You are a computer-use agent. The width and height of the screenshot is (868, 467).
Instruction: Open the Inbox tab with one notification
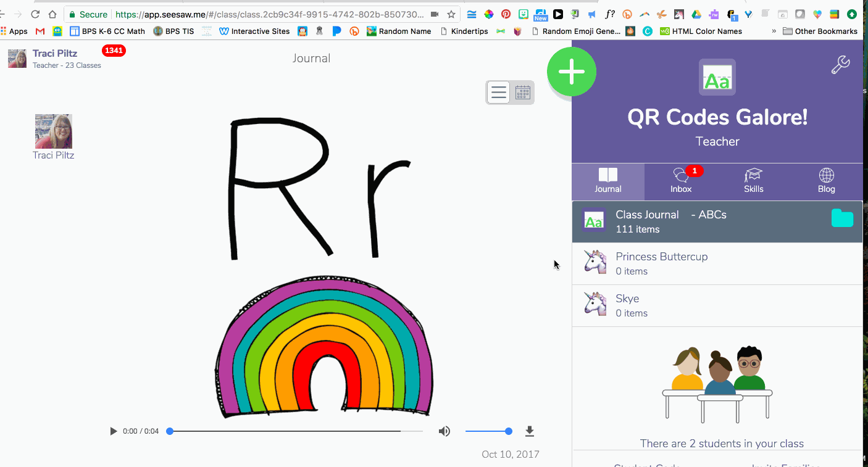point(681,181)
